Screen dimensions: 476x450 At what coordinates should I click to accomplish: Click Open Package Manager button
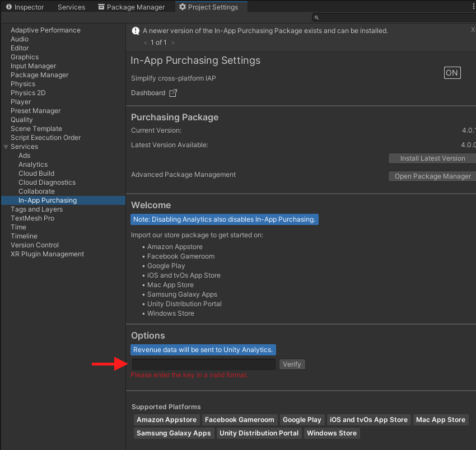click(x=432, y=176)
